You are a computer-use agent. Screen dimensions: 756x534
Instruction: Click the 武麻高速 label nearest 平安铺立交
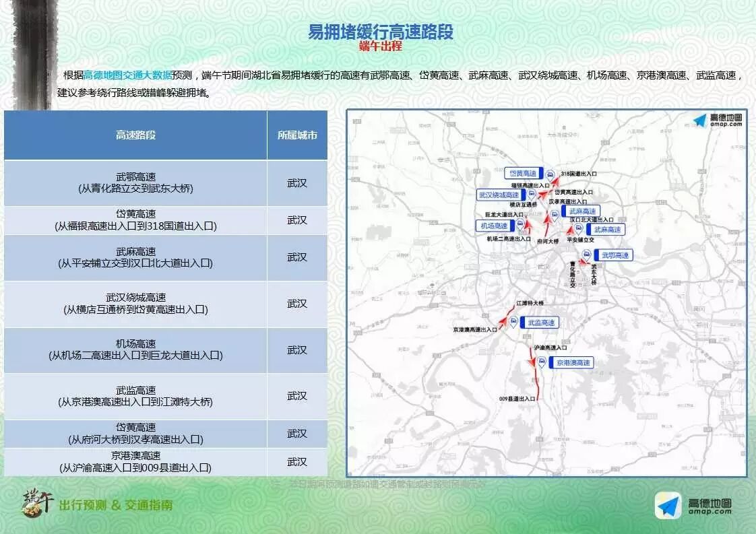[x=606, y=230]
